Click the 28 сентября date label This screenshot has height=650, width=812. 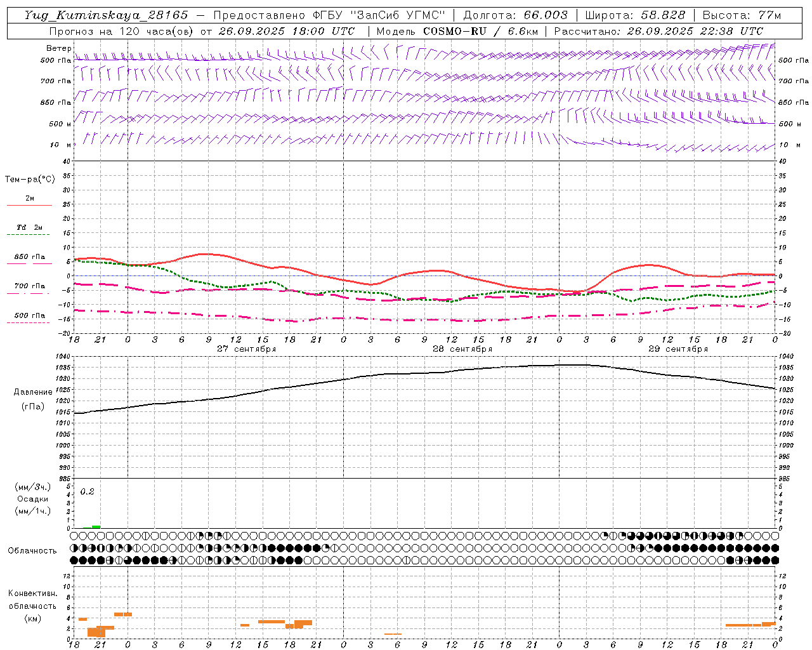coord(462,349)
